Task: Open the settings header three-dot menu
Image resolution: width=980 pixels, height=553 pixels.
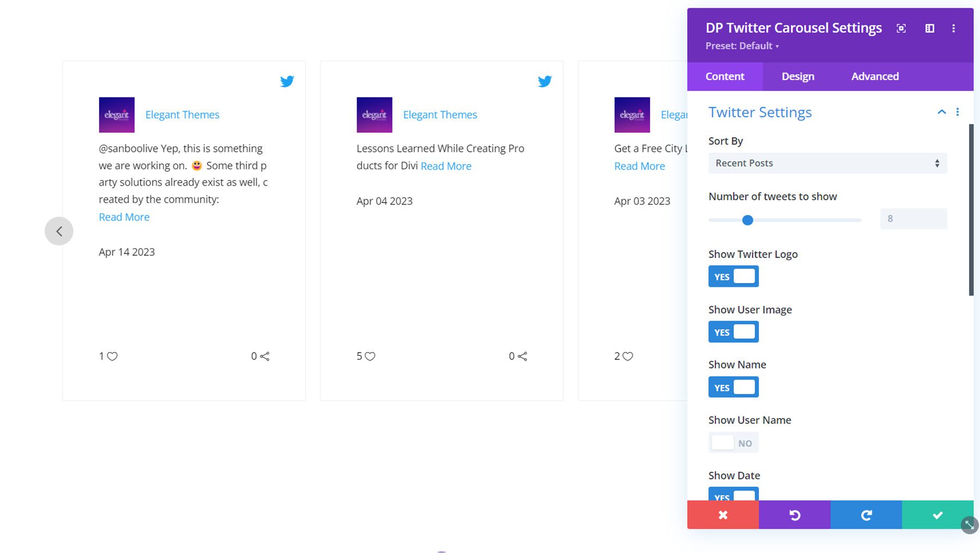Action: tap(953, 28)
